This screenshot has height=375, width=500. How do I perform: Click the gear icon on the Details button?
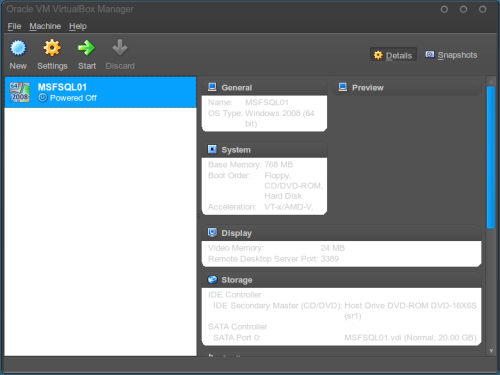click(378, 55)
